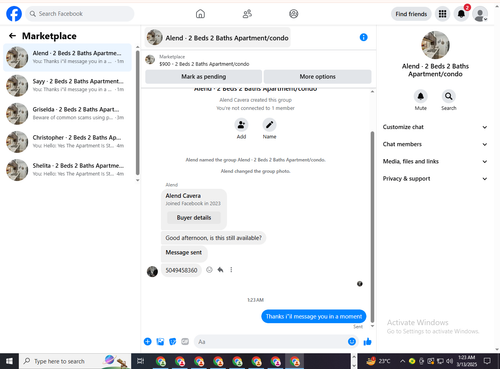Viewport: 500px width, 369px height.
Task: Expand Media, files and links section
Action: [x=435, y=161]
